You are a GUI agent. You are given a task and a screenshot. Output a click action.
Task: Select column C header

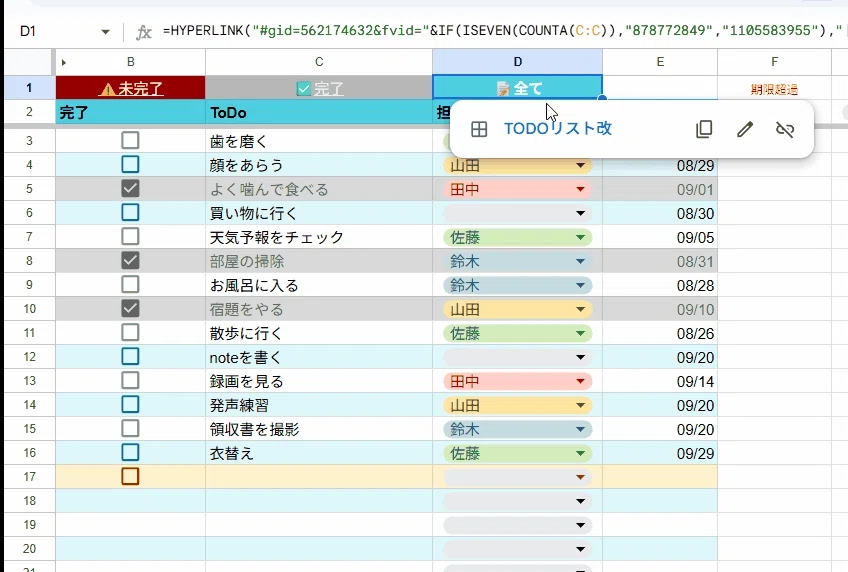click(x=319, y=62)
